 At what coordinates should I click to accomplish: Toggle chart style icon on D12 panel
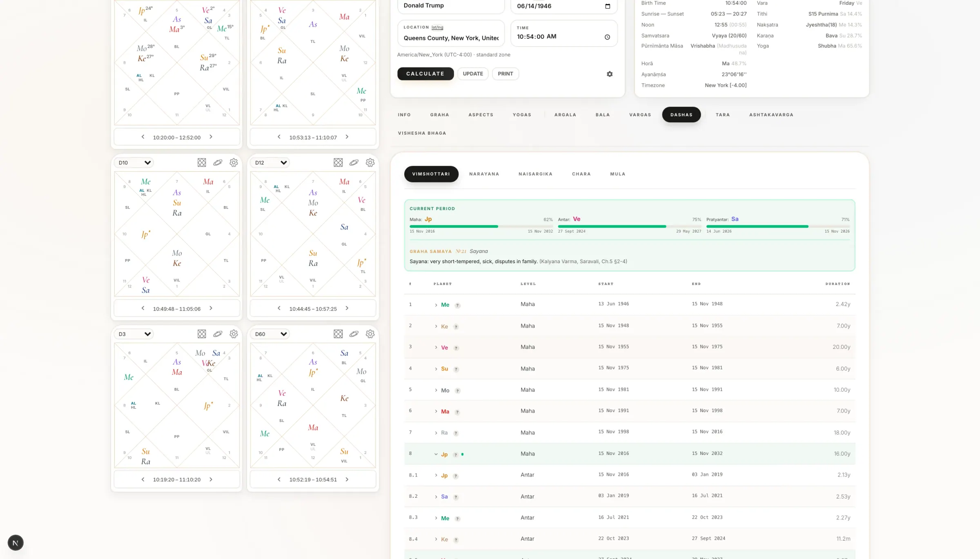pos(338,162)
